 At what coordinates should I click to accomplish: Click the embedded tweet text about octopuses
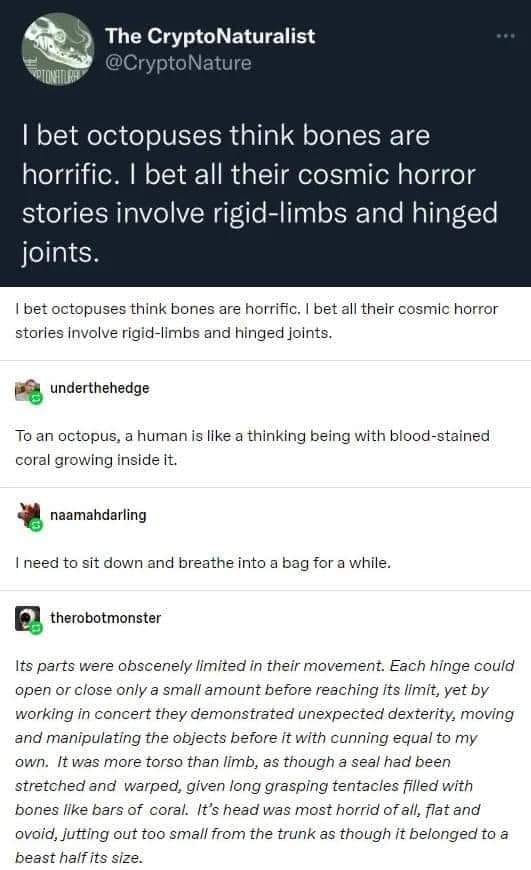click(260, 194)
